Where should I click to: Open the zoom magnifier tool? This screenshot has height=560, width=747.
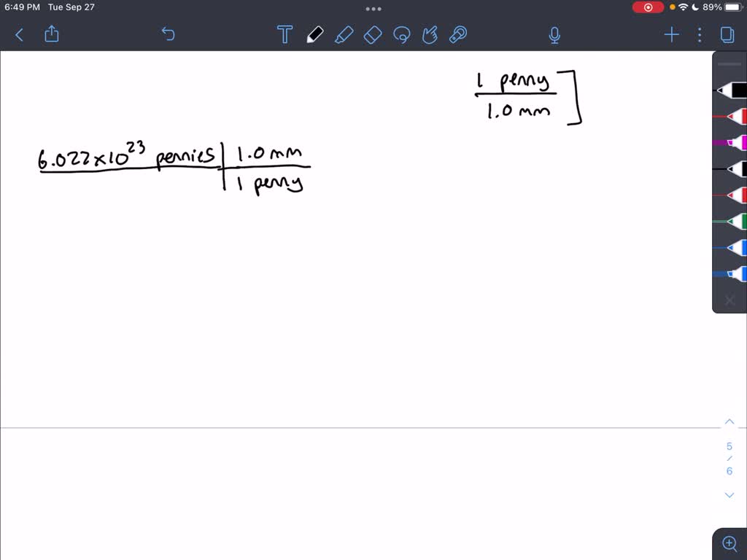[x=729, y=543]
